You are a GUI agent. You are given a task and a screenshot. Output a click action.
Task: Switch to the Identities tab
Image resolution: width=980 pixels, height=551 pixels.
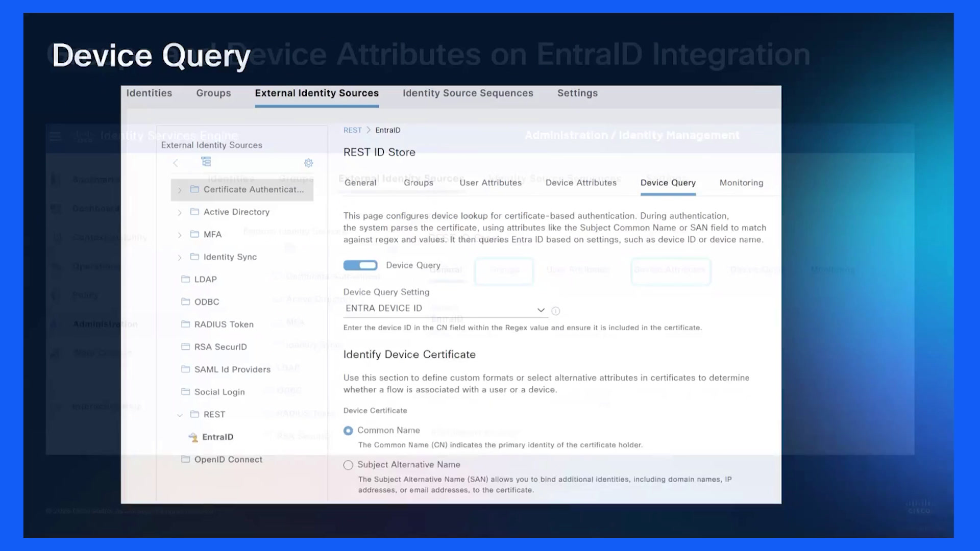coord(149,93)
